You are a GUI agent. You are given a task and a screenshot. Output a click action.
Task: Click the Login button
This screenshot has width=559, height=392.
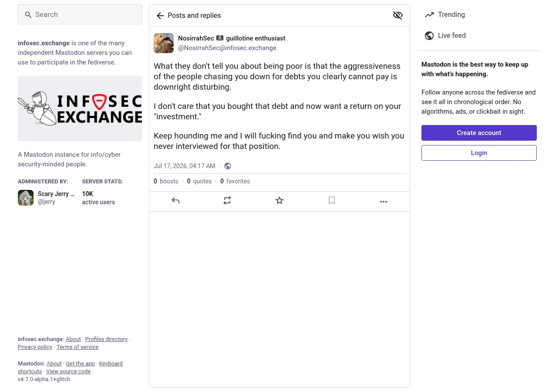[479, 153]
